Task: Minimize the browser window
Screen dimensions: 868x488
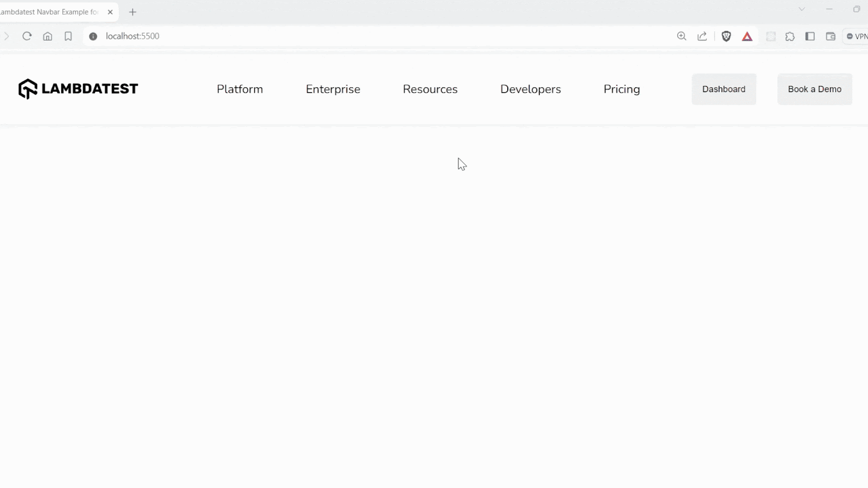Action: (829, 9)
